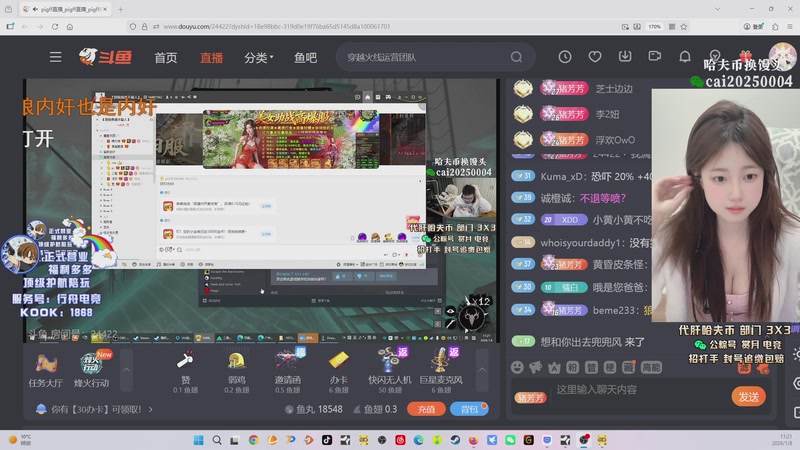The image size is (800, 450).
Task: Click the search magnifier icon
Action: [516, 57]
